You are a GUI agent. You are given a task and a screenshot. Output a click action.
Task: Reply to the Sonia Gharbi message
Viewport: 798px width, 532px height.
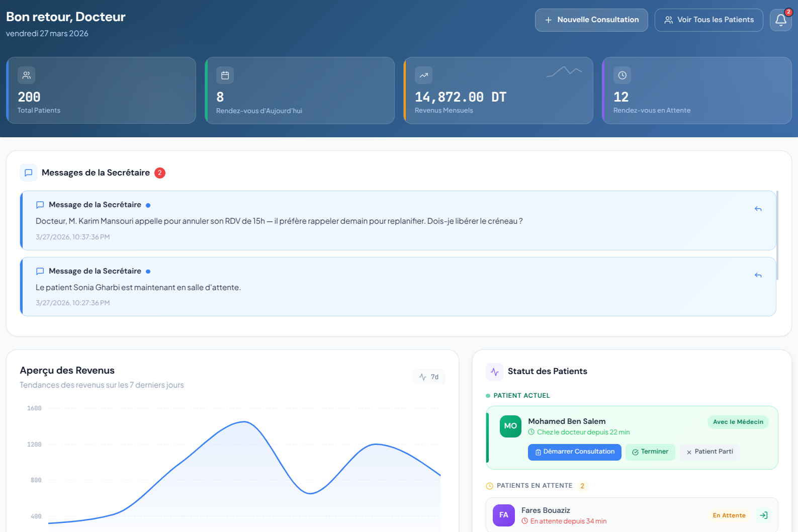pos(758,275)
